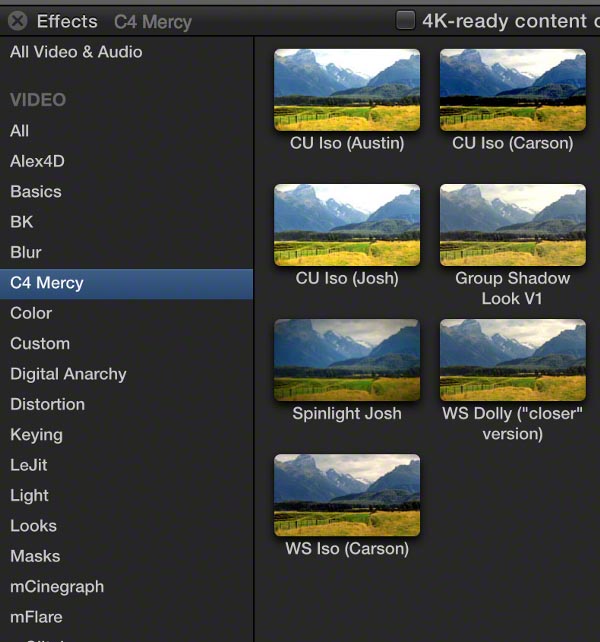The width and height of the screenshot is (600, 642).
Task: Select the Spinlight Josh effect thumbnail
Action: click(x=347, y=360)
